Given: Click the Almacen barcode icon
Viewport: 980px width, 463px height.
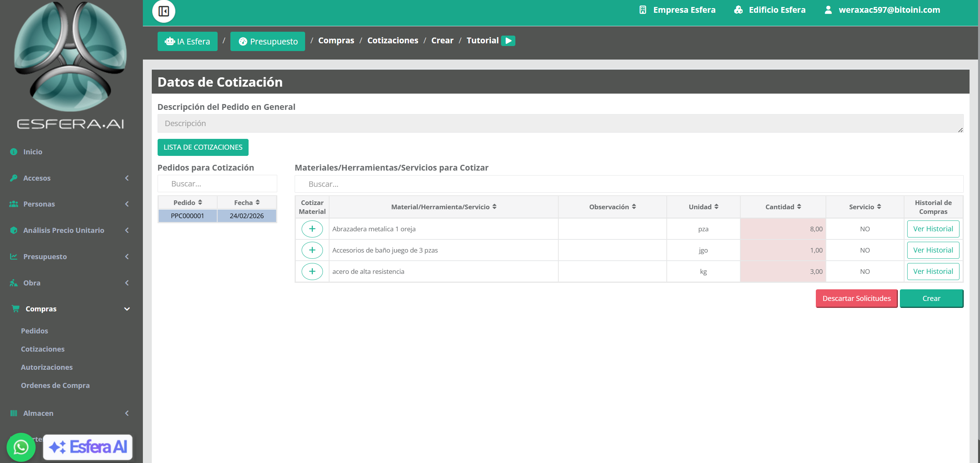Looking at the screenshot, I should coord(14,413).
